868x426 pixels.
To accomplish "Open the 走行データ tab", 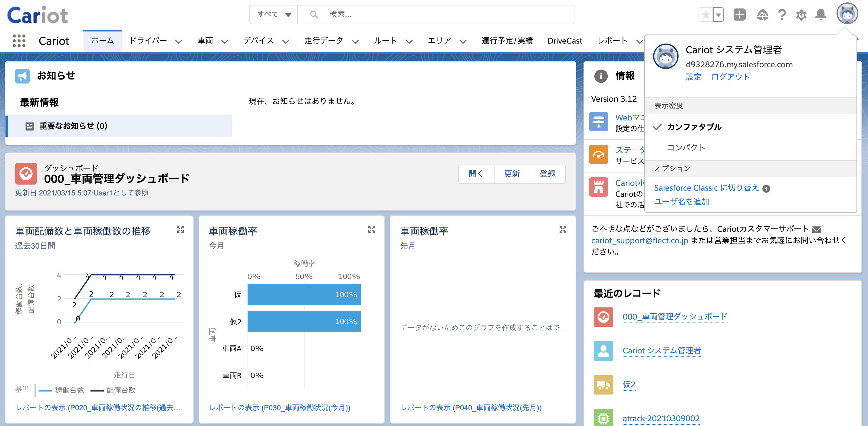I will click(324, 41).
